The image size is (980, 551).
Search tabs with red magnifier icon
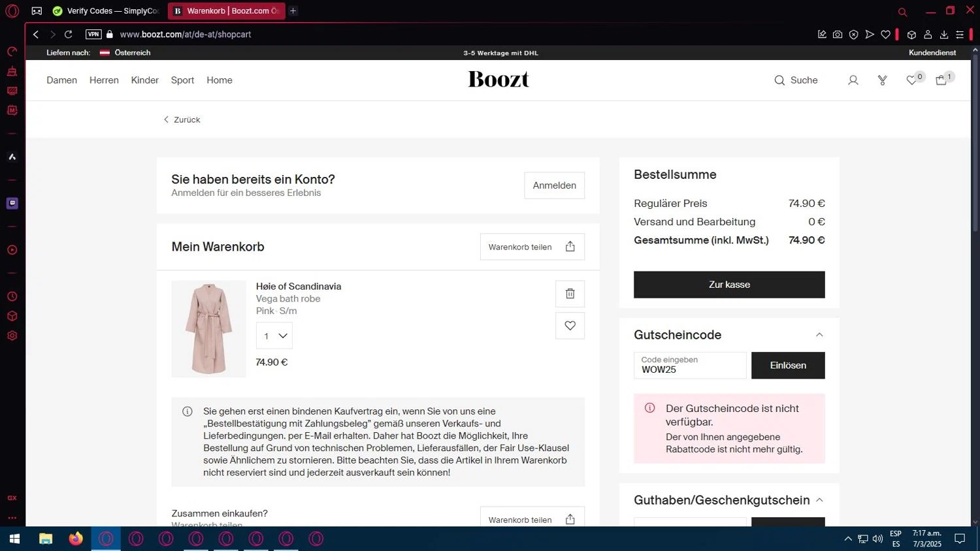[902, 12]
